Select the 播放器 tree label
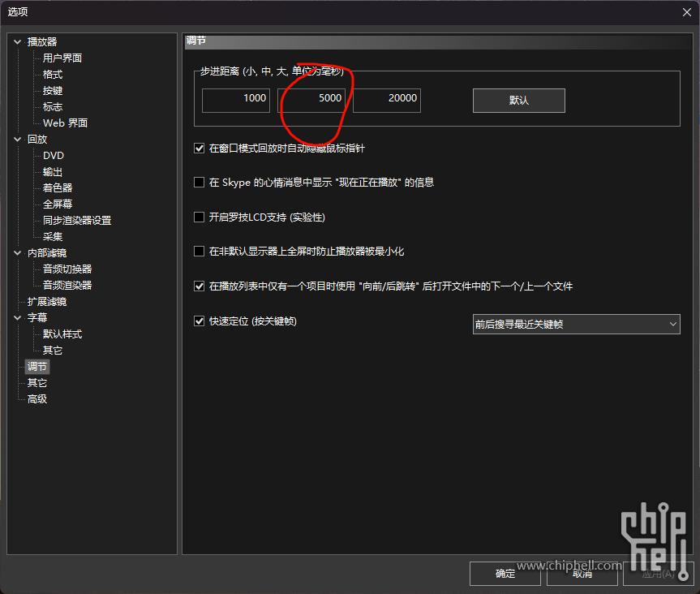Screen dimensions: 700x594 (x=42, y=42)
